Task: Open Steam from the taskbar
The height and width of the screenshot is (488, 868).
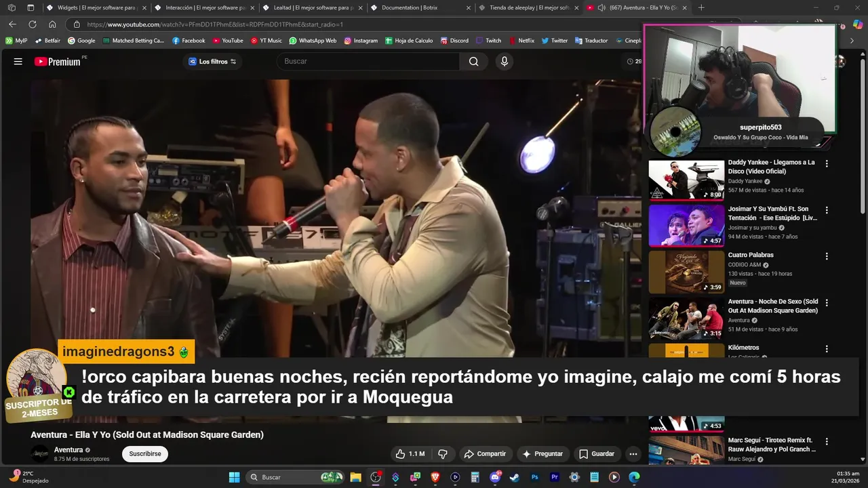Action: click(x=515, y=477)
